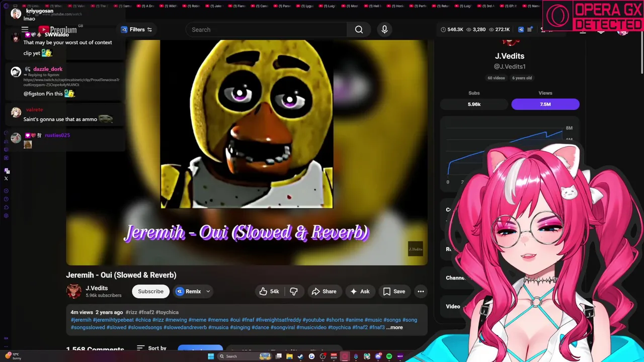This screenshot has height=362, width=644.
Task: Select 5.96k subscribers value pill
Action: coord(474,104)
